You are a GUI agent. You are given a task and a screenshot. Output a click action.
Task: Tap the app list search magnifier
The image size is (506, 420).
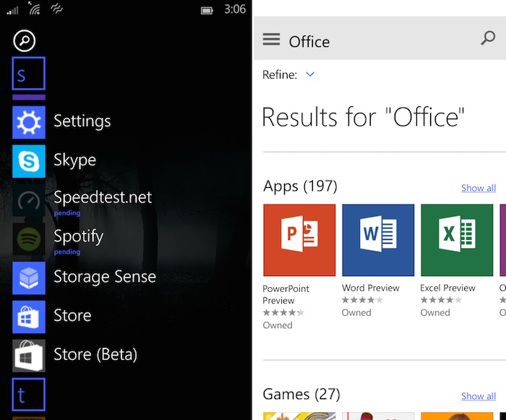click(x=24, y=40)
